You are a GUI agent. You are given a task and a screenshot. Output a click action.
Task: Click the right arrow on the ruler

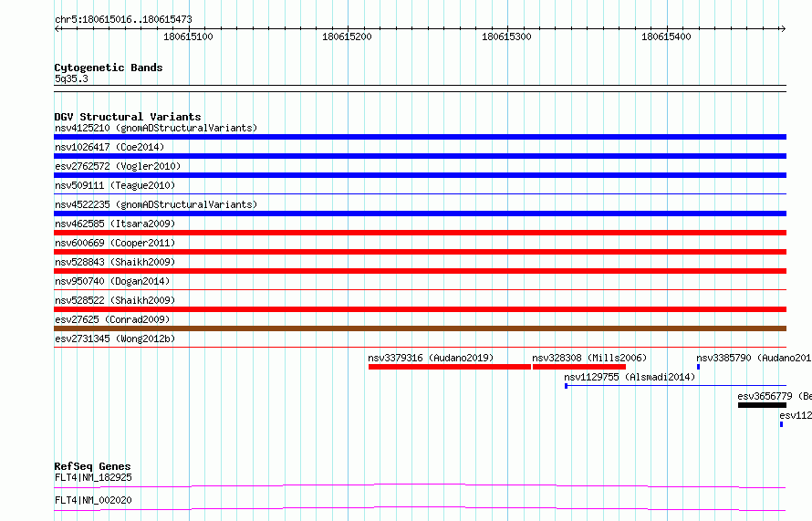(783, 29)
